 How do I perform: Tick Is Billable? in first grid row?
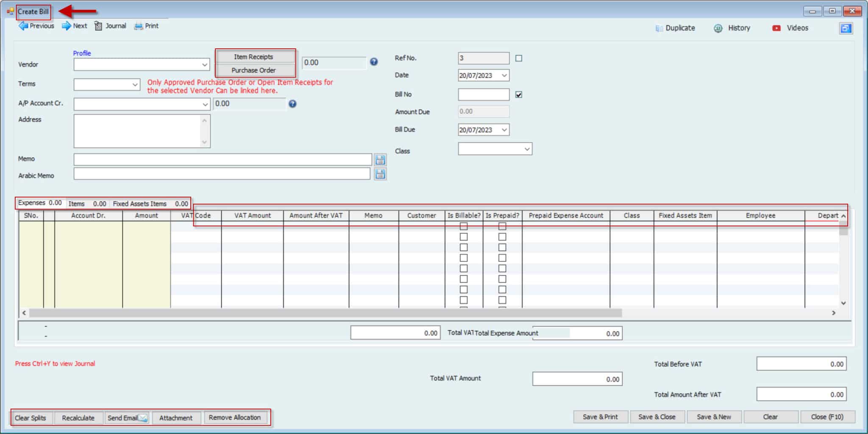464,226
